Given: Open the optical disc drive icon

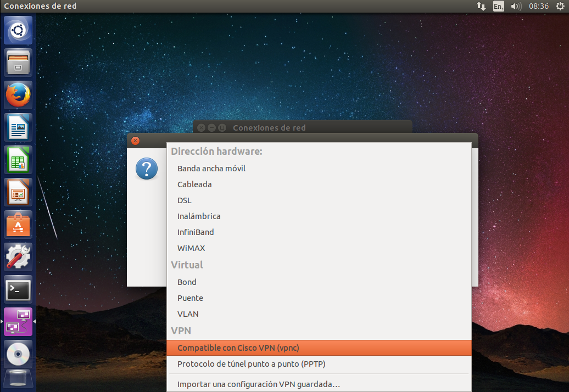Looking at the screenshot, I should click(x=18, y=354).
